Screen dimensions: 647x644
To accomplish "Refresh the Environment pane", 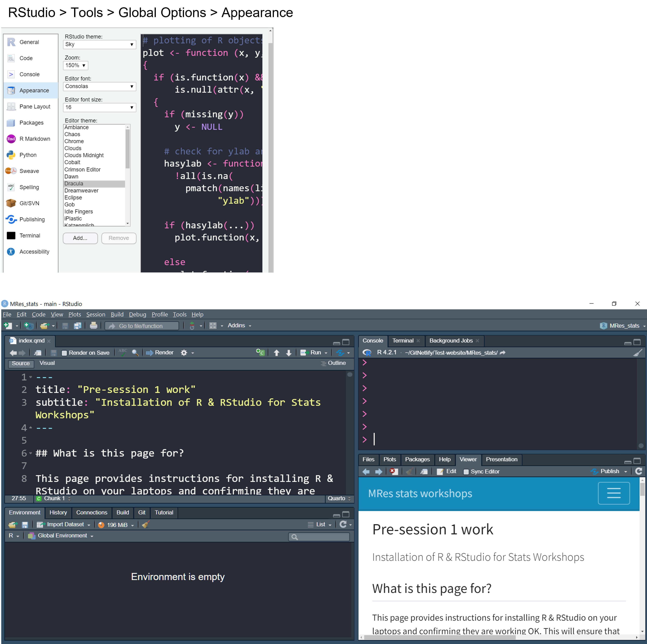I will pos(343,524).
